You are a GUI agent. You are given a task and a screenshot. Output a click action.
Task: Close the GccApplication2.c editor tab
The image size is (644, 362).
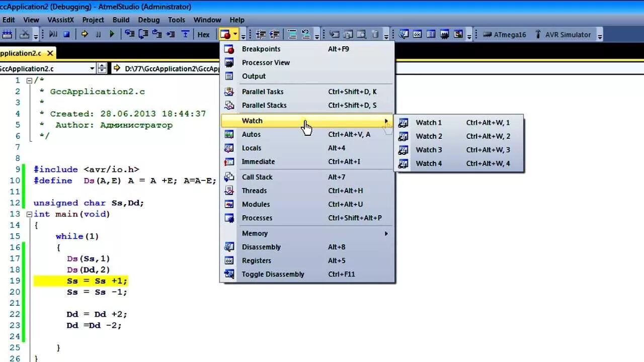(x=50, y=53)
